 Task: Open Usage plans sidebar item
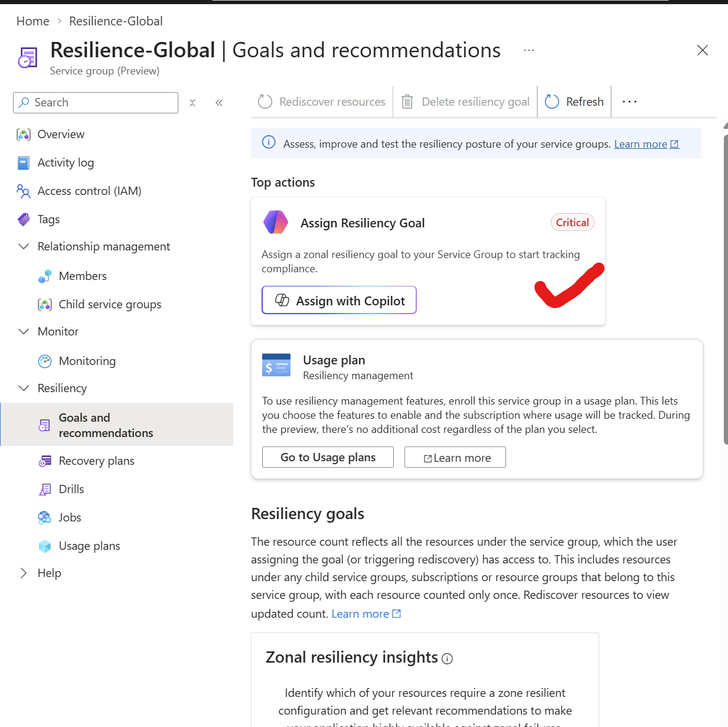pos(89,546)
